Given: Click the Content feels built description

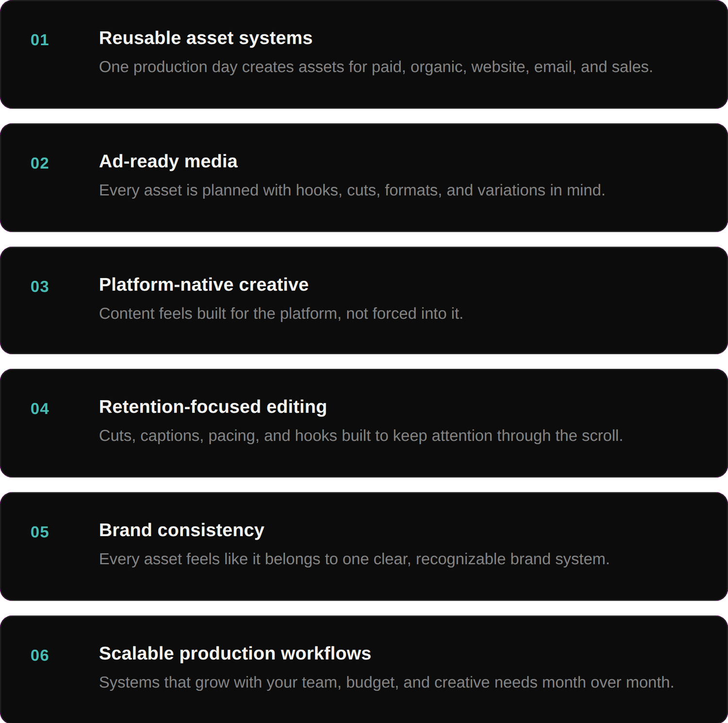Looking at the screenshot, I should click(x=281, y=313).
